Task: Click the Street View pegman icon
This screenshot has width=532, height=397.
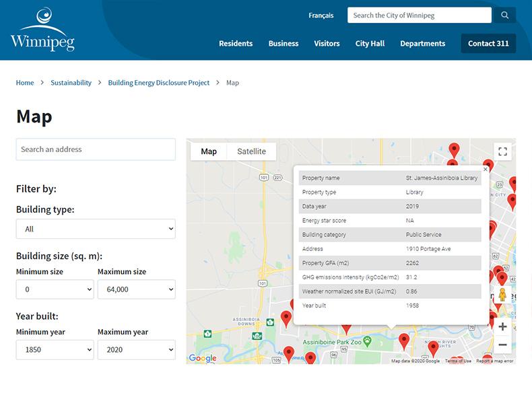Action: (x=502, y=295)
